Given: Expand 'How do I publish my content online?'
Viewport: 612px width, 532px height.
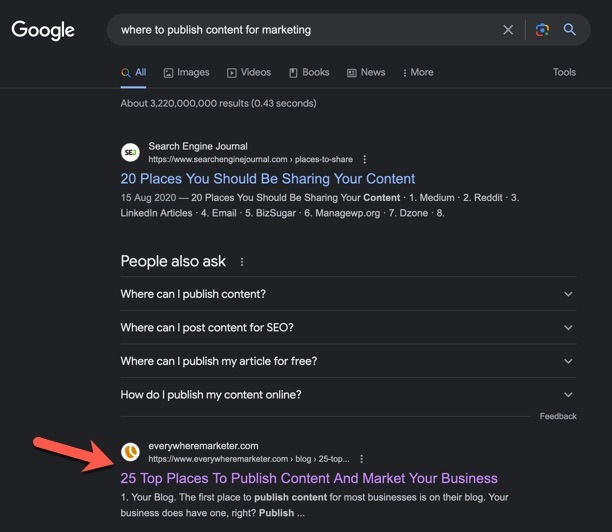Looking at the screenshot, I should [348, 395].
